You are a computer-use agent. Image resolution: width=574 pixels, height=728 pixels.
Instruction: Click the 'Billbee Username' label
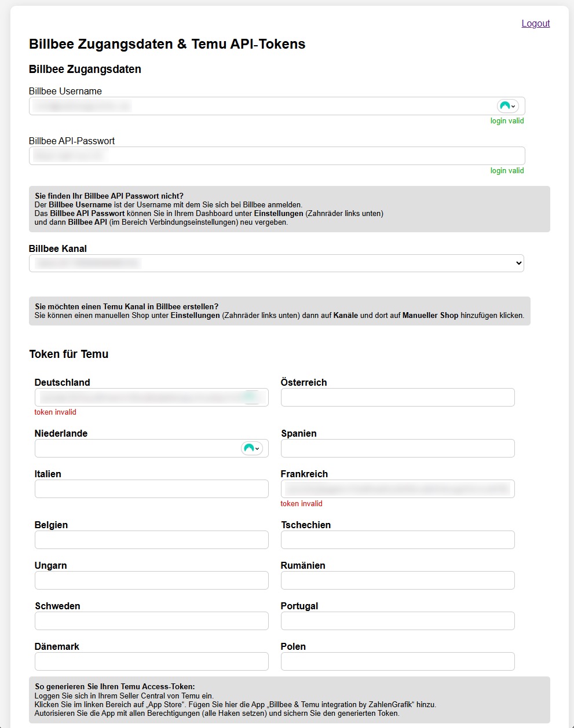(65, 91)
